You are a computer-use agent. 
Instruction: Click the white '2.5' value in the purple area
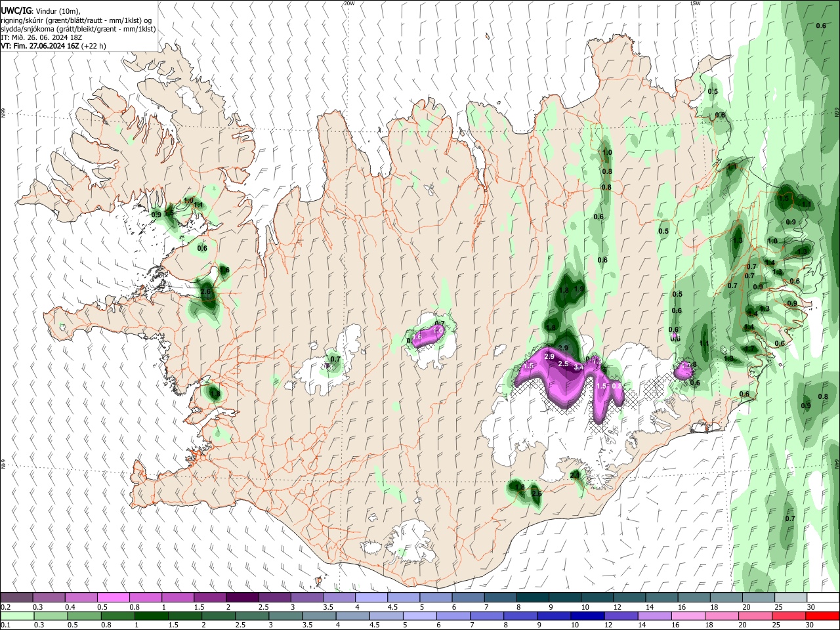click(x=562, y=364)
